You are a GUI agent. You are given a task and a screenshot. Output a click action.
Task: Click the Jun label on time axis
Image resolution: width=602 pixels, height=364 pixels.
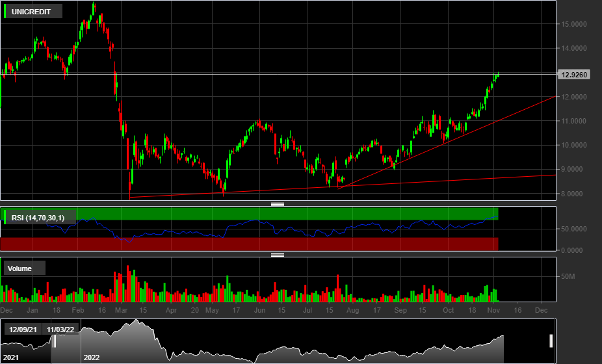coord(260,310)
